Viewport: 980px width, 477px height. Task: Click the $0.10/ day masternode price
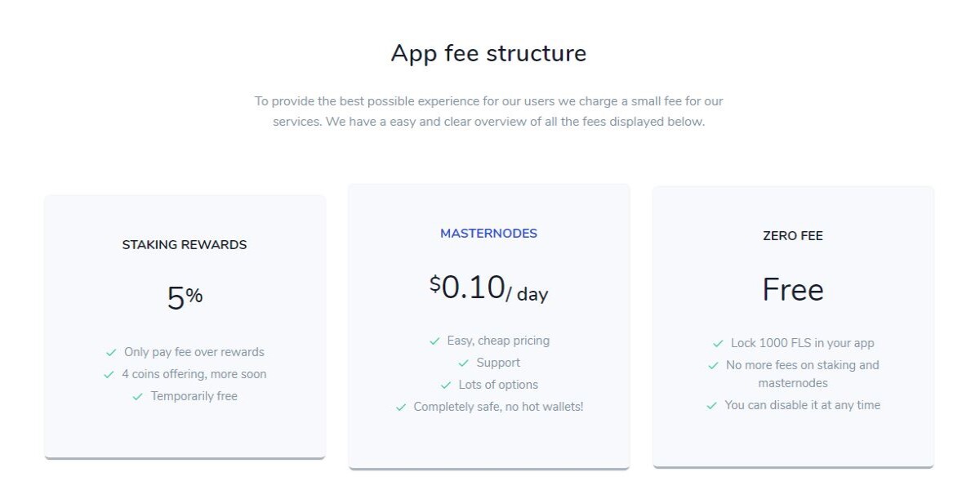pyautogui.click(x=488, y=288)
